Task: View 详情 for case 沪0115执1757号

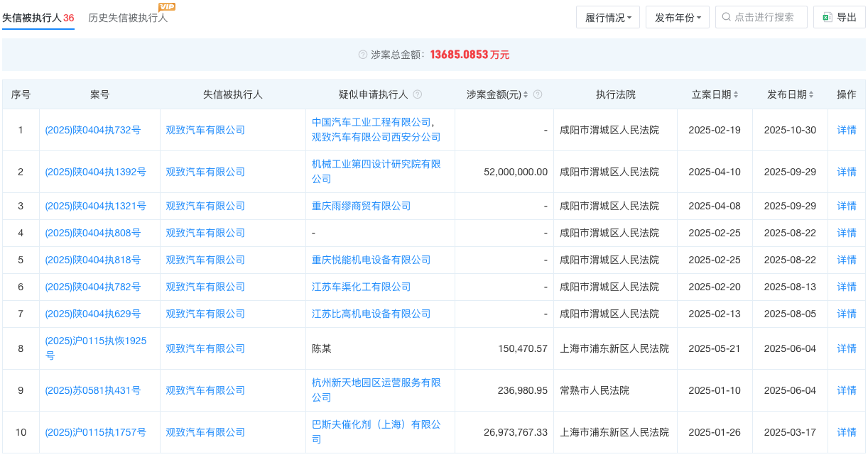Action: coord(847,432)
